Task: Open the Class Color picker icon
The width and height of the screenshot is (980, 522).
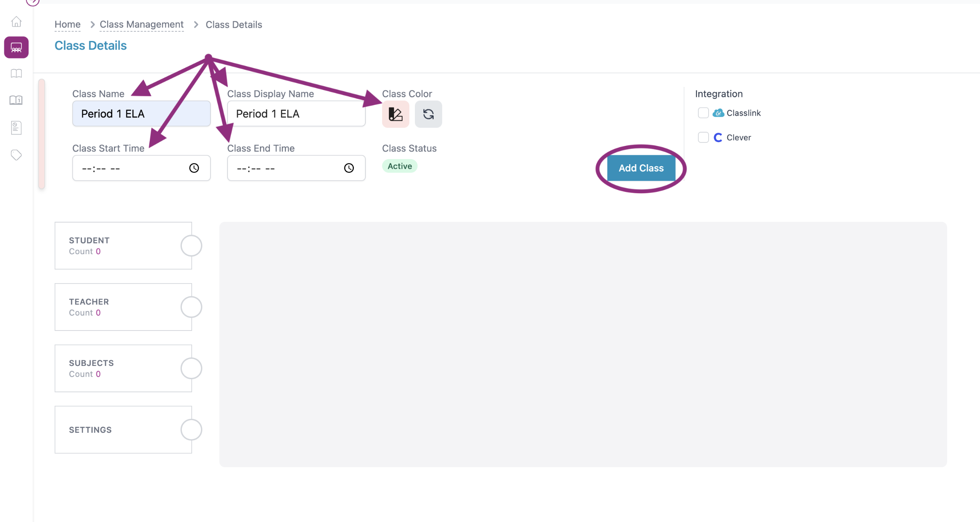Action: coord(396,114)
